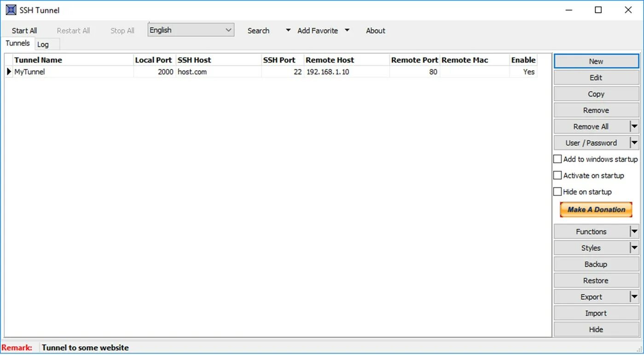Open the User / Password dropdown arrow
This screenshot has width=644, height=355.
click(x=634, y=143)
